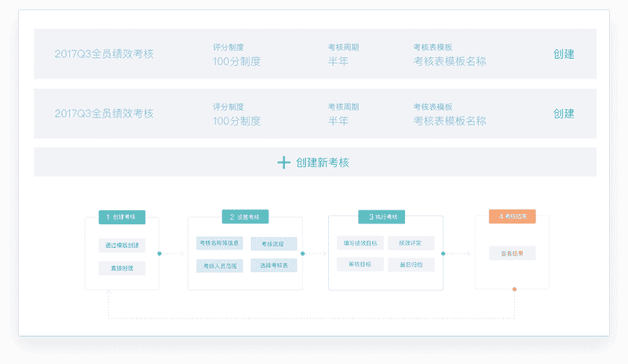Click 查看结果 button
This screenshot has width=628, height=364.
click(513, 253)
